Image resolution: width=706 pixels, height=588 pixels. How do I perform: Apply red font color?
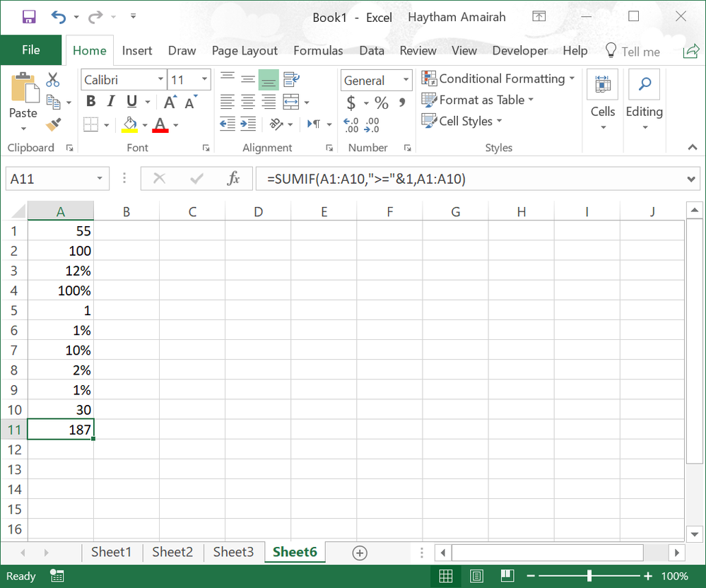tap(160, 124)
